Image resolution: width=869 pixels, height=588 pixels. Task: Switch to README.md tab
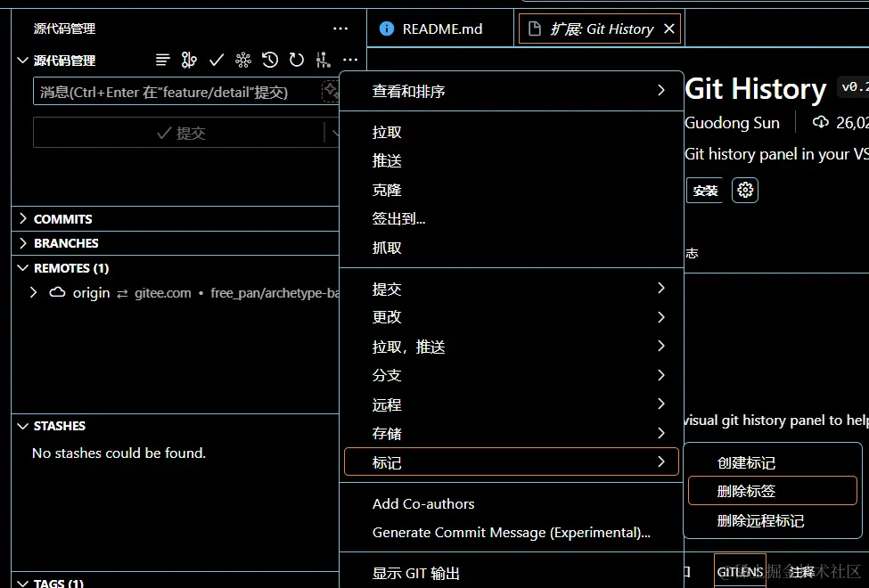click(x=440, y=29)
